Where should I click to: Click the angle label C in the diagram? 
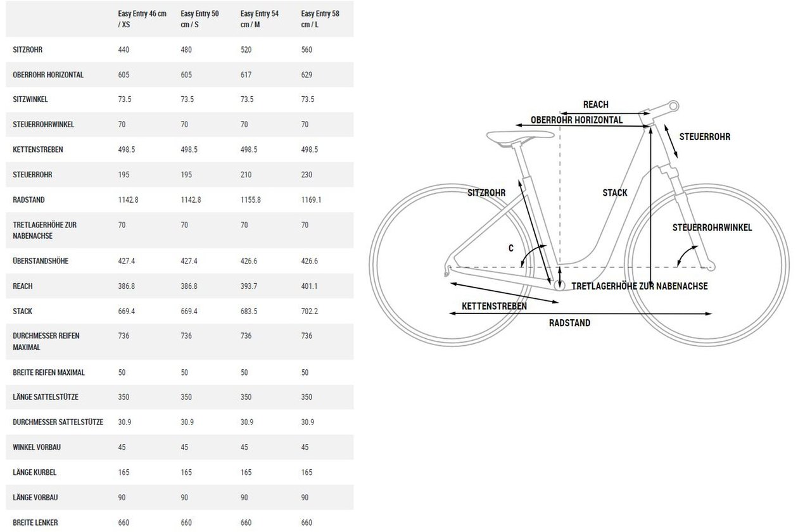(x=510, y=249)
